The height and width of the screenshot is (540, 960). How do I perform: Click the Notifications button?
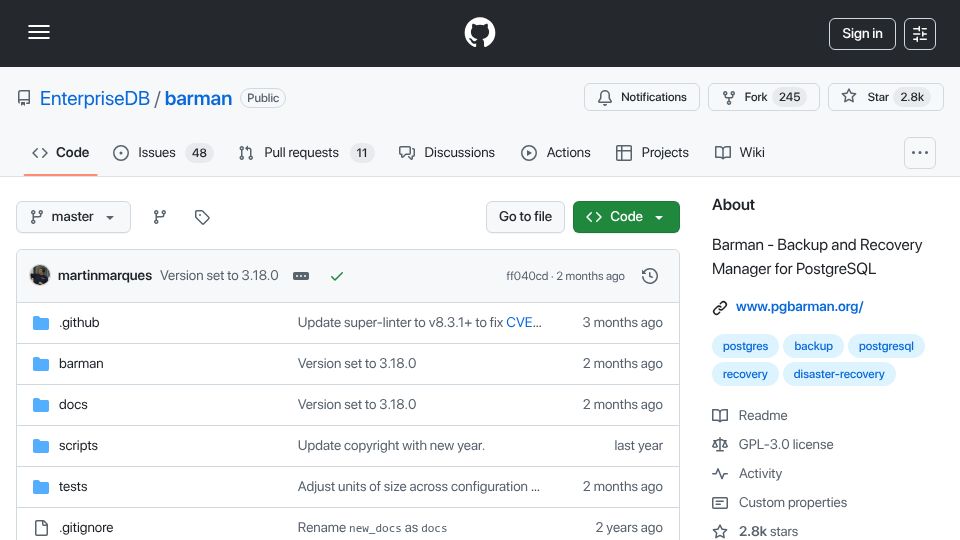[x=642, y=97]
